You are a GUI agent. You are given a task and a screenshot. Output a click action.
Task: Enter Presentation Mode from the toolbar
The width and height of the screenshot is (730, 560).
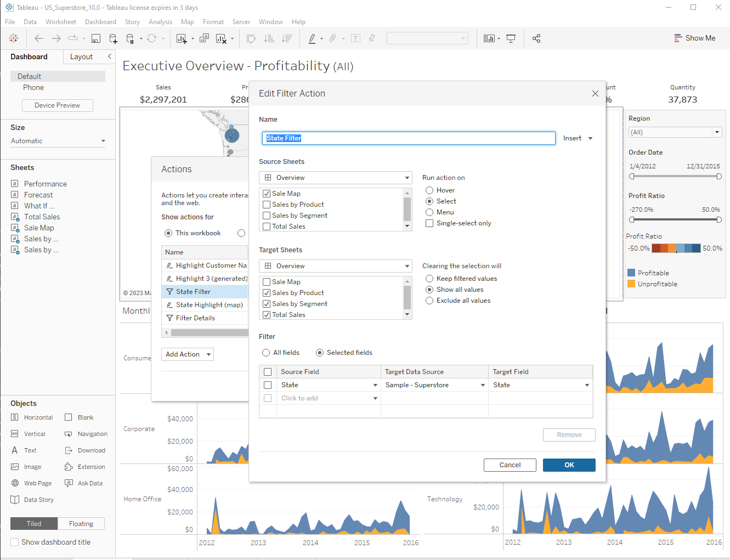point(510,38)
